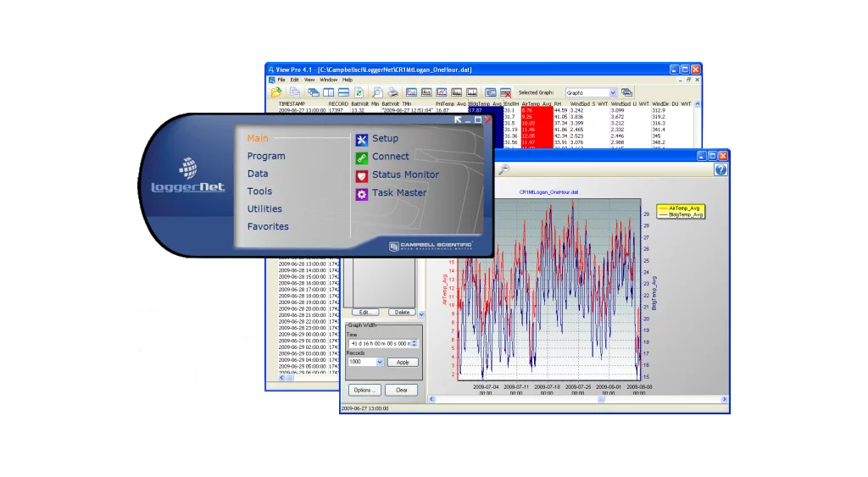Refresh the data file with green arrows icon

pos(359,92)
